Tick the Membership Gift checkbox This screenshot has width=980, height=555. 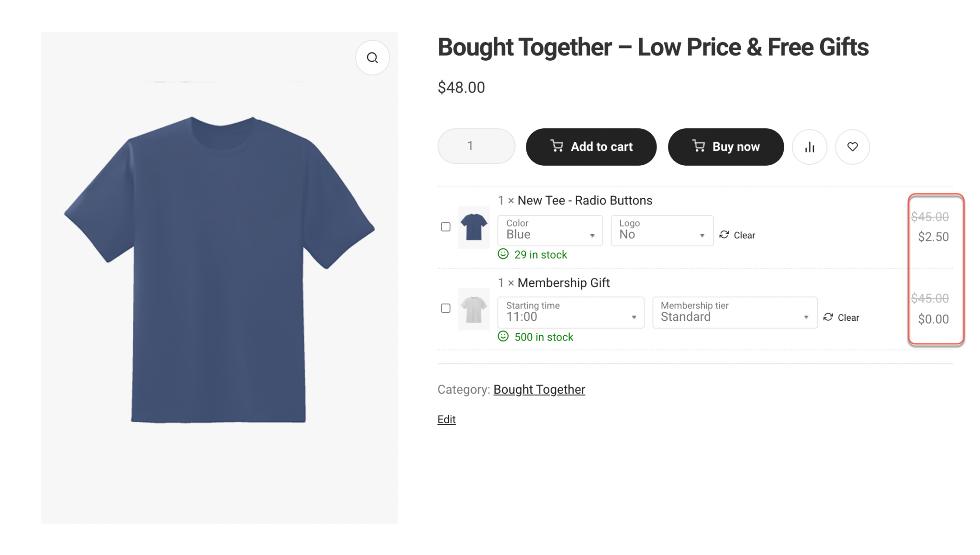(445, 308)
